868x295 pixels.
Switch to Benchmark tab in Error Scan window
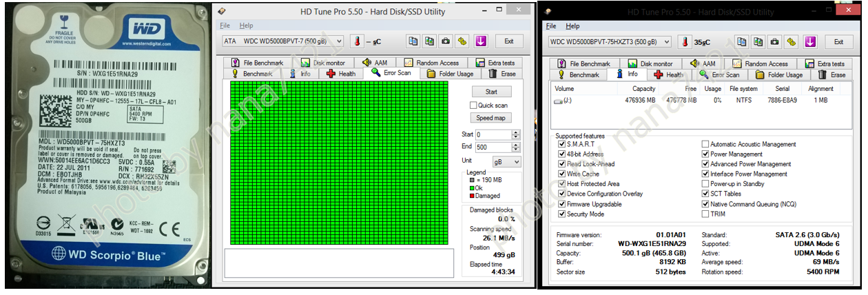[252, 74]
